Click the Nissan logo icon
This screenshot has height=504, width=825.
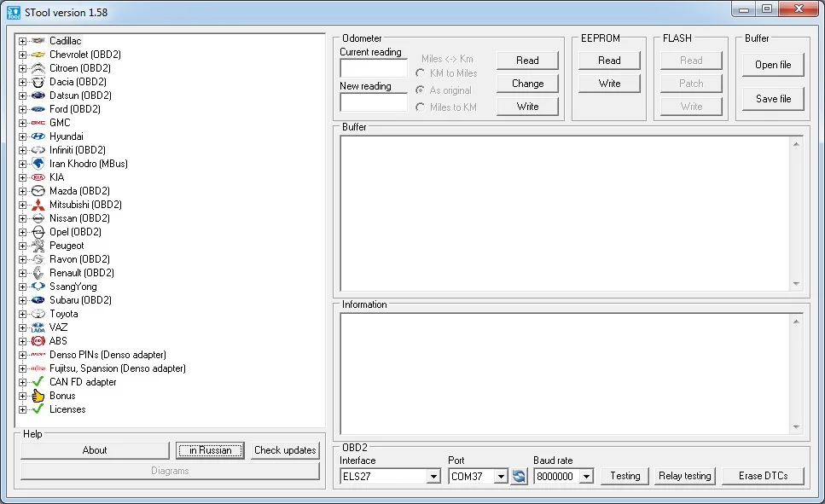pyautogui.click(x=38, y=218)
